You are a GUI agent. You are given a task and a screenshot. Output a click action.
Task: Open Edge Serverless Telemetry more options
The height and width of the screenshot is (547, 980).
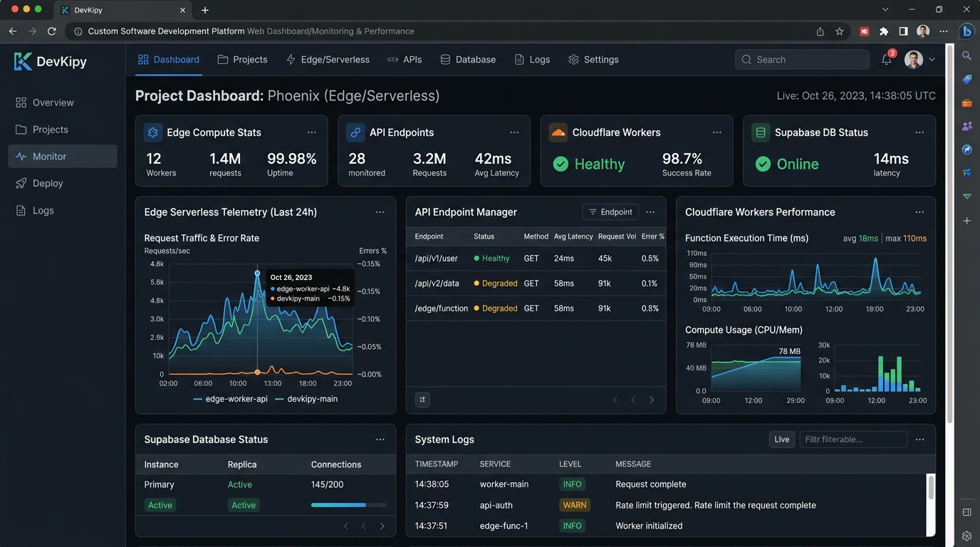[380, 212]
